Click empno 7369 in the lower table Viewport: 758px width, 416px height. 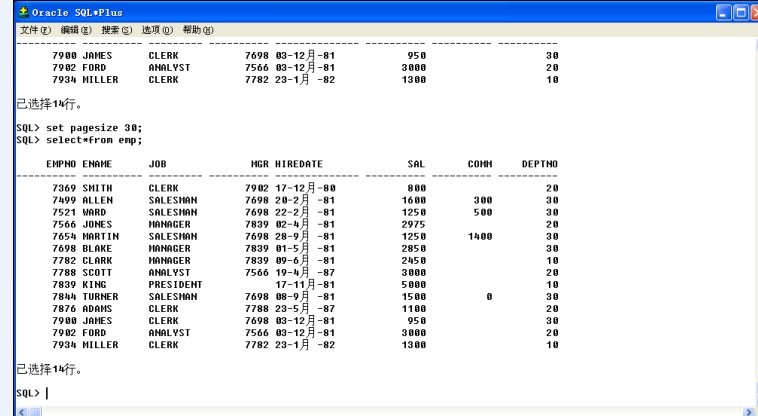pos(64,188)
